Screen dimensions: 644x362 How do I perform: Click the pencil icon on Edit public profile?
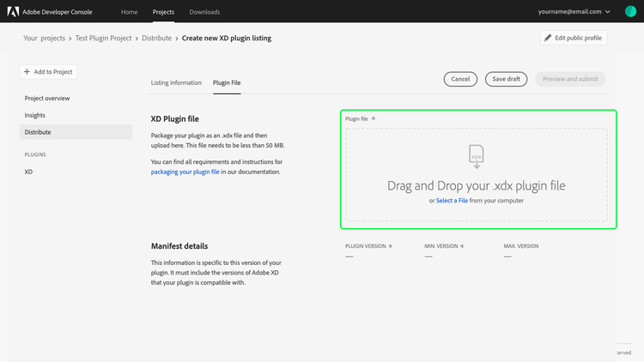click(x=548, y=38)
